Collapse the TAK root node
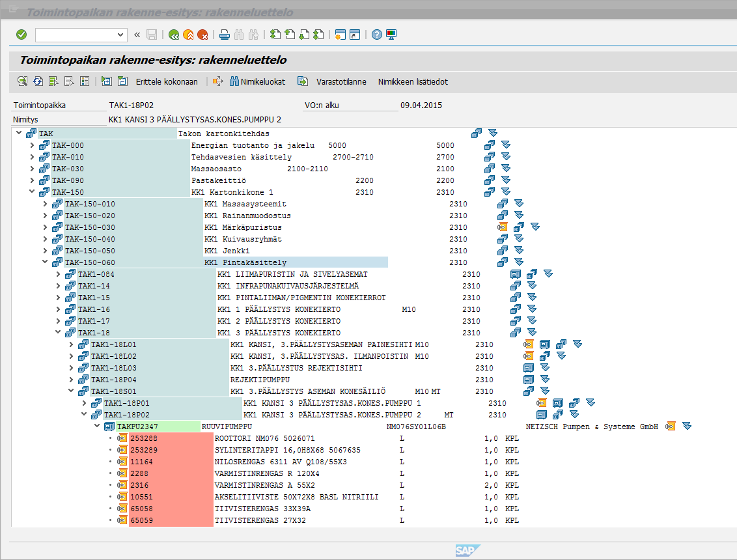The height and width of the screenshot is (560, 737). (x=19, y=133)
